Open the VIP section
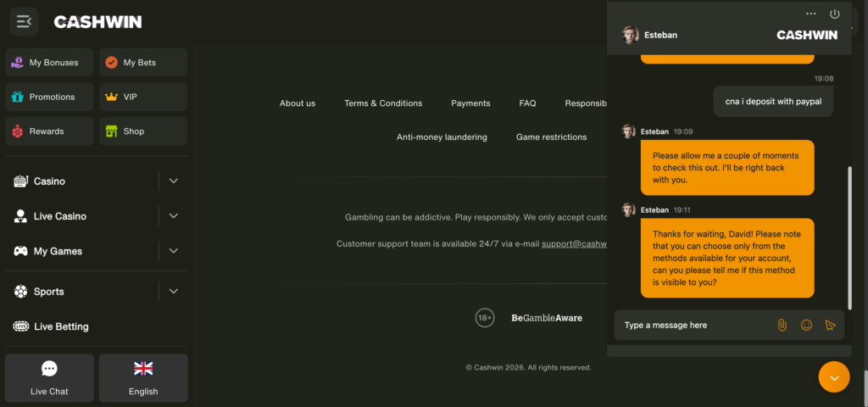The image size is (868, 407). point(143,97)
